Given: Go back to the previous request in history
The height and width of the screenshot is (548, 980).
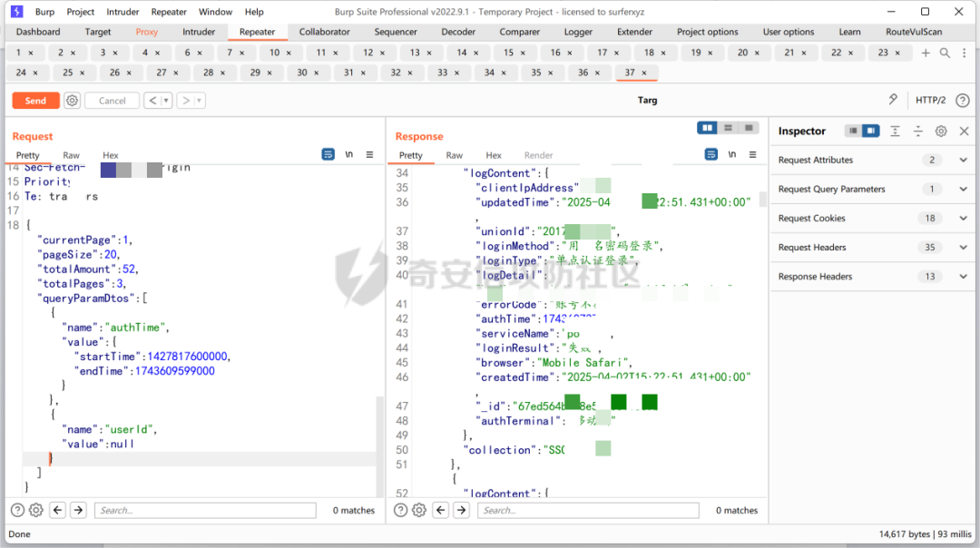Looking at the screenshot, I should point(152,101).
